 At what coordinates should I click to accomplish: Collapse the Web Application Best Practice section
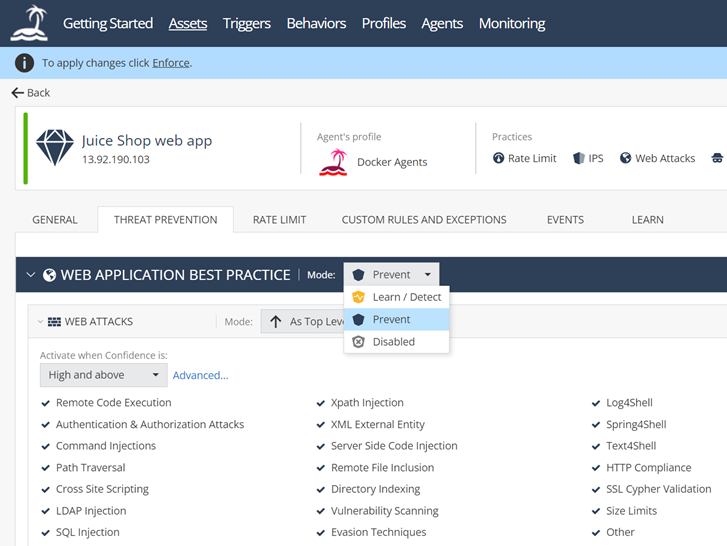[30, 275]
